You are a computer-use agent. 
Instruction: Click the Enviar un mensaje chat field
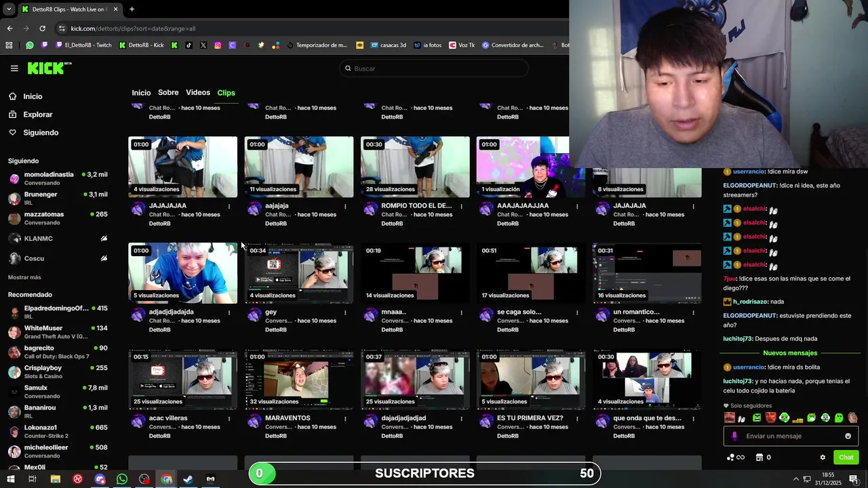791,436
